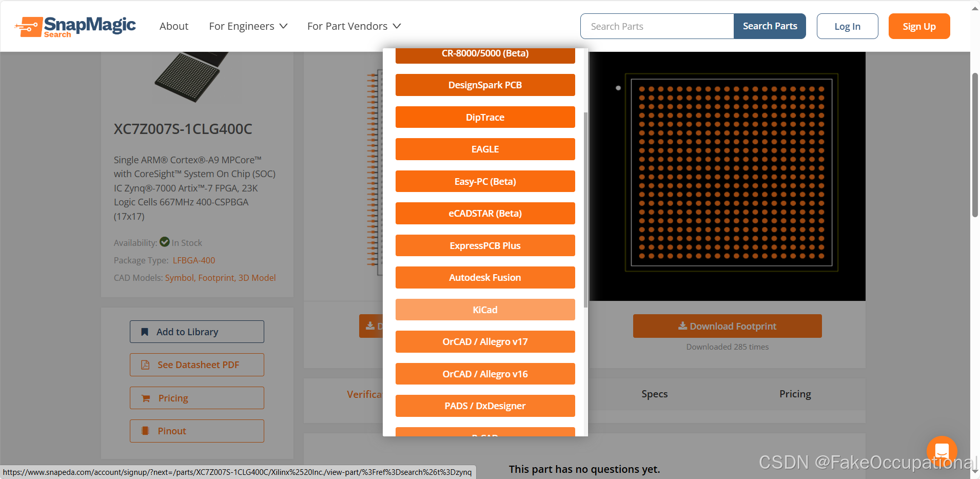Choose CR-8000/5000 (Beta) format

tap(485, 55)
